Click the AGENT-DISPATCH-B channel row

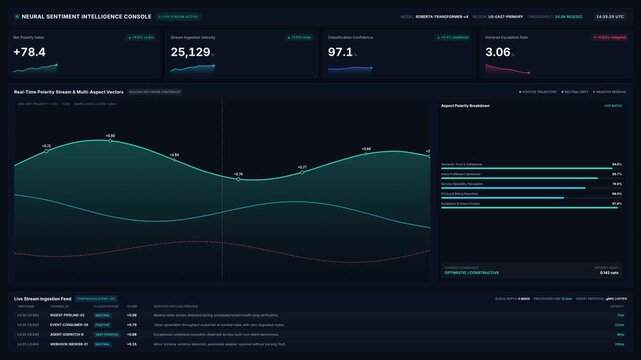(x=320, y=334)
